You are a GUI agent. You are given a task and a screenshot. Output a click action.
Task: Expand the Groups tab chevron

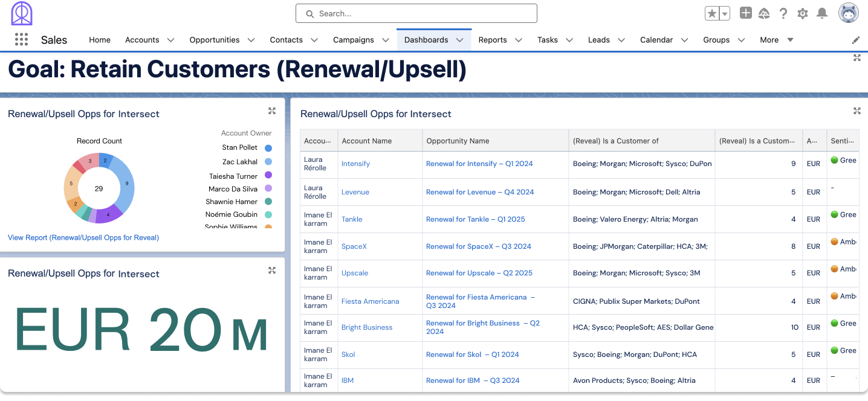click(x=741, y=40)
